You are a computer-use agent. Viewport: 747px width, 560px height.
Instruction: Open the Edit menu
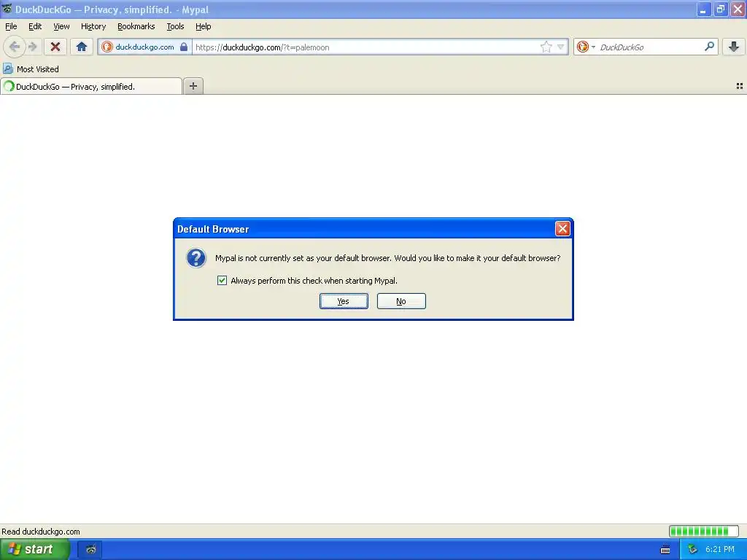point(35,26)
